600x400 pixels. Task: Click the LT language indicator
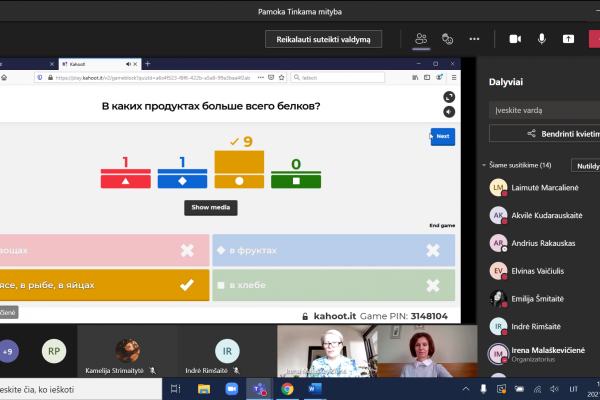coord(574,389)
